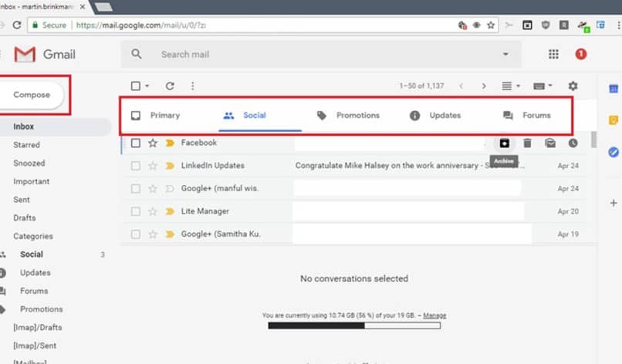Image resolution: width=622 pixels, height=364 pixels.
Task: Open the Tasks side panel icon
Action: point(614,152)
